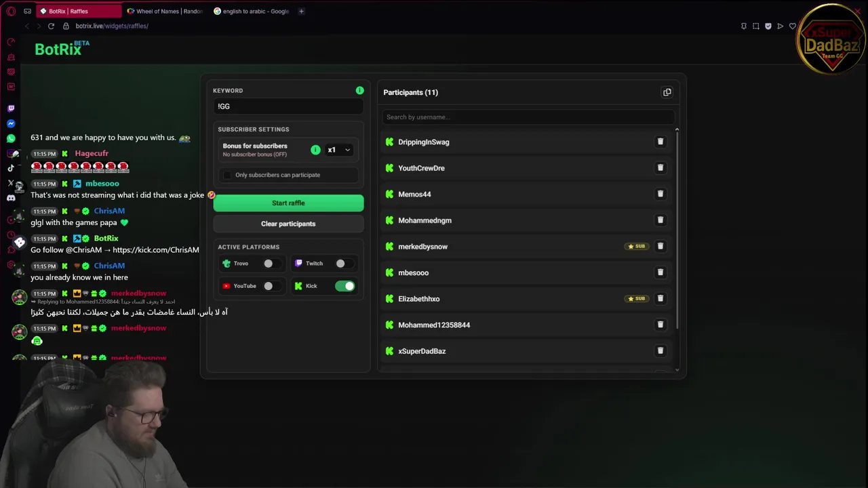This screenshot has height=488, width=868.
Task: Click the heart bookmark icon
Action: pyautogui.click(x=792, y=26)
